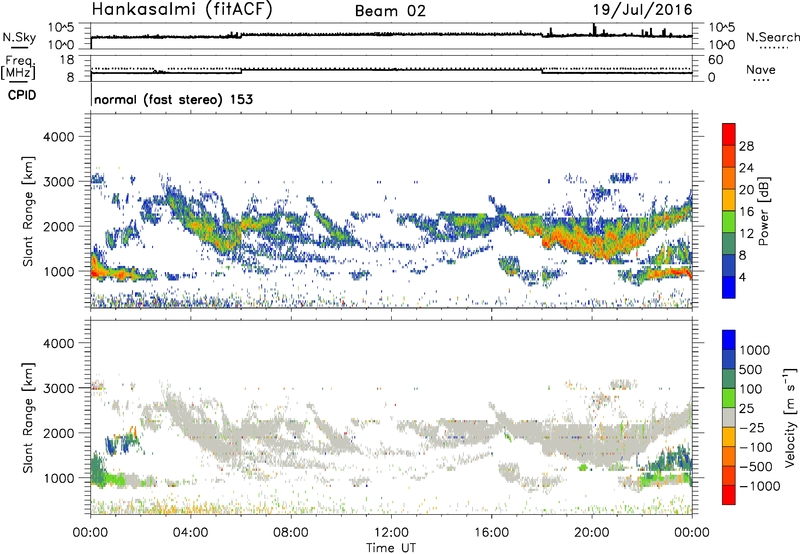Pick the teal 100–500 velocity colorbar segment
Viewport: 800px width, 554px height.
pyautogui.click(x=729, y=379)
